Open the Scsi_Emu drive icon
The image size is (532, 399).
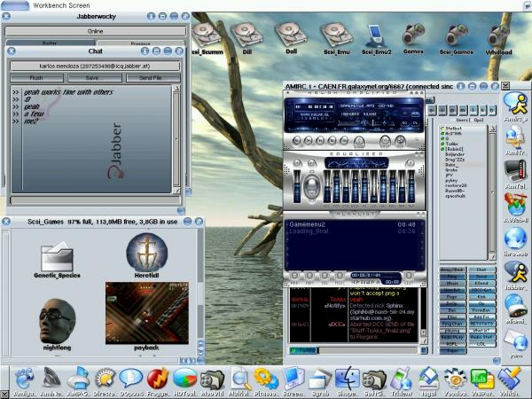pos(336,38)
